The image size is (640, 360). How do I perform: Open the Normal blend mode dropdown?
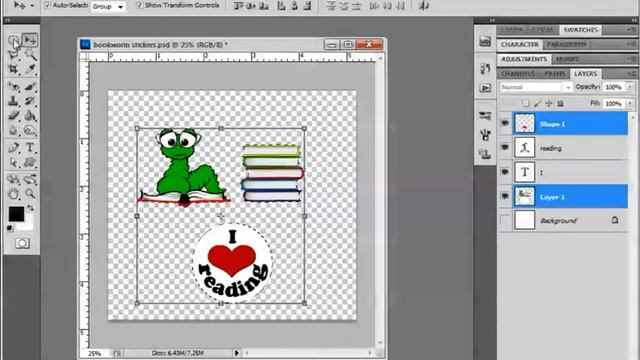[x=536, y=87]
